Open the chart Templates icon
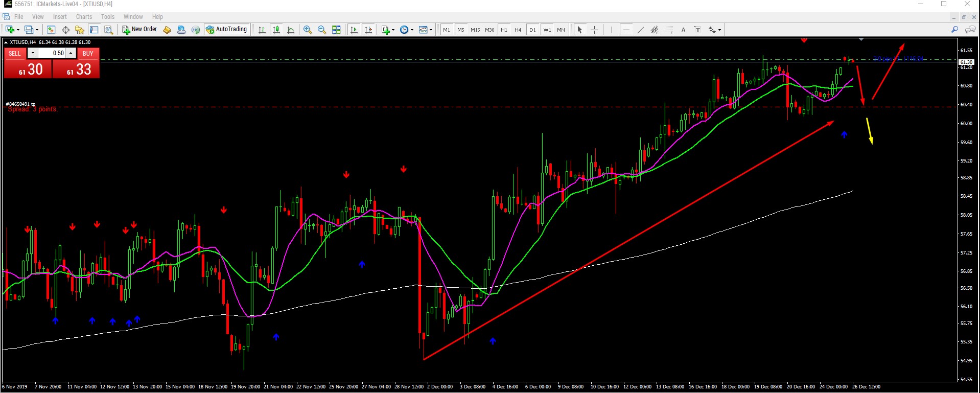The height and width of the screenshot is (393, 980). click(423, 30)
